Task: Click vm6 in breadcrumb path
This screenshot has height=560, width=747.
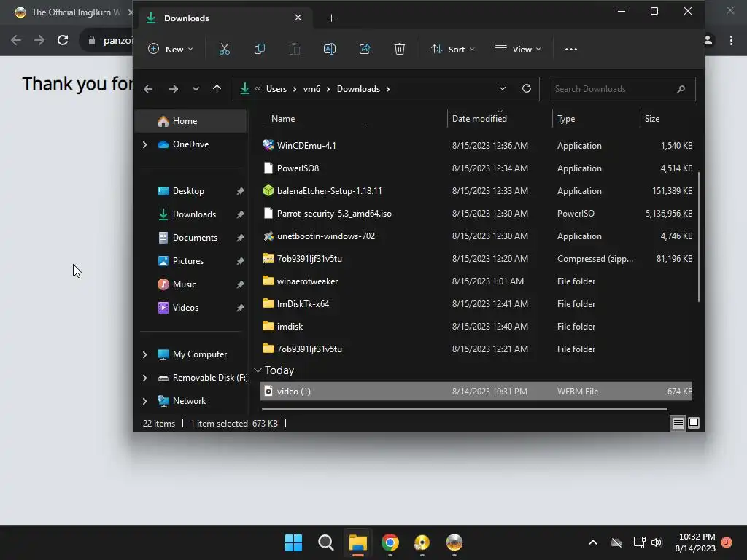Action: (311, 89)
